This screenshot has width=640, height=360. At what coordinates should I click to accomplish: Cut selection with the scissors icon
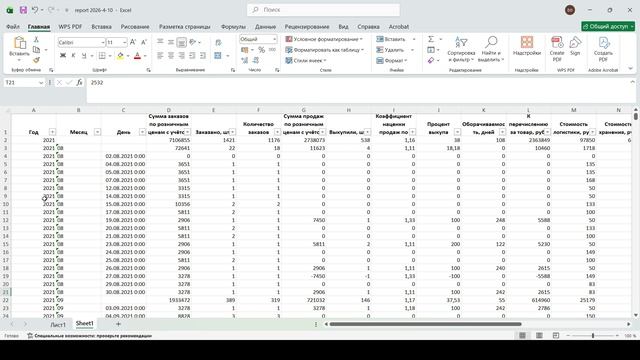[x=36, y=39]
